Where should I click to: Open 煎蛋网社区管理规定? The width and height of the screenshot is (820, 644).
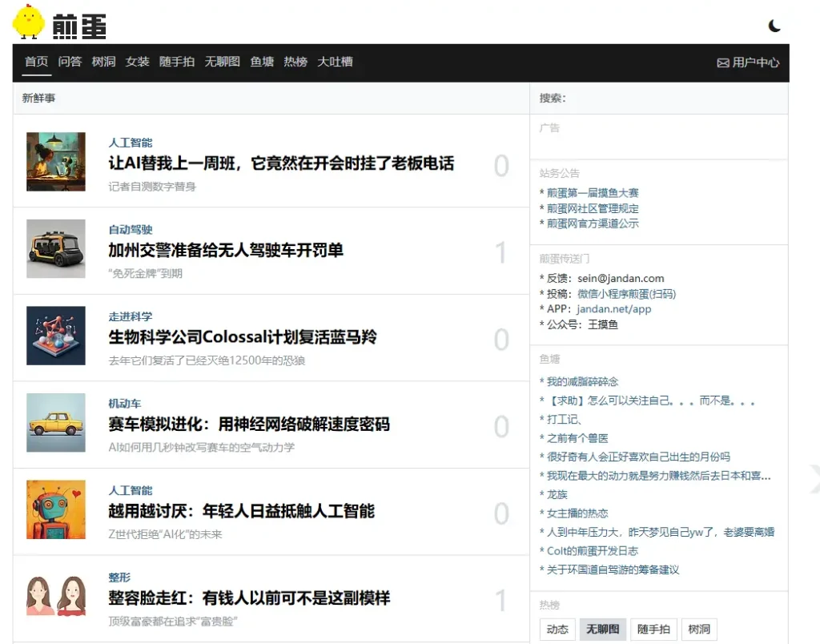593,208
